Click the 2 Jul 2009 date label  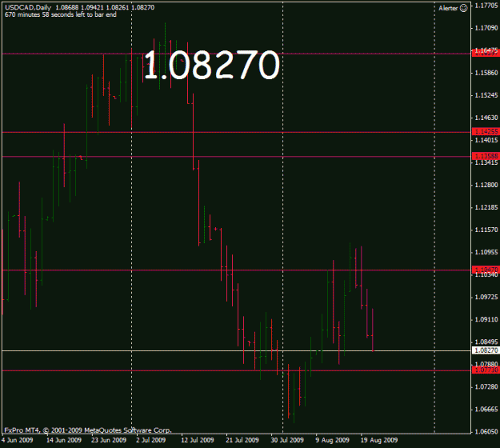pos(151,440)
